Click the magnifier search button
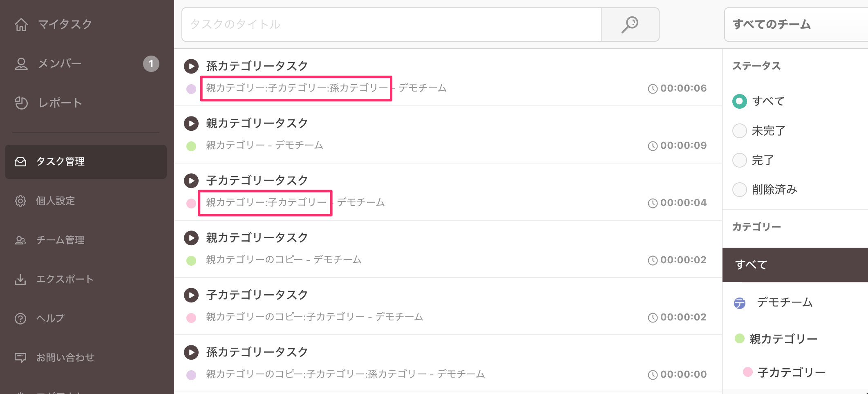This screenshot has width=868, height=394. [630, 25]
